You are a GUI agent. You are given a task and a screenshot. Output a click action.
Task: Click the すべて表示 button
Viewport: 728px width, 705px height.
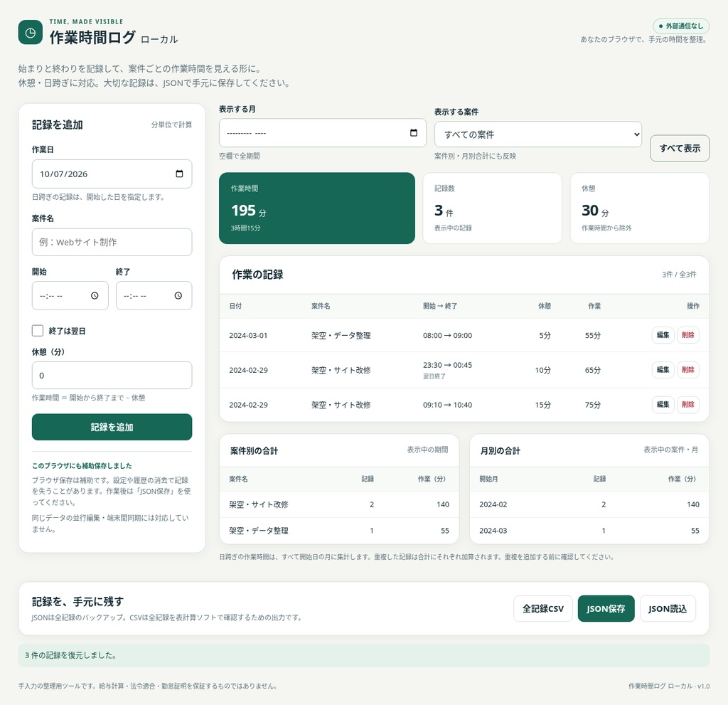point(679,148)
